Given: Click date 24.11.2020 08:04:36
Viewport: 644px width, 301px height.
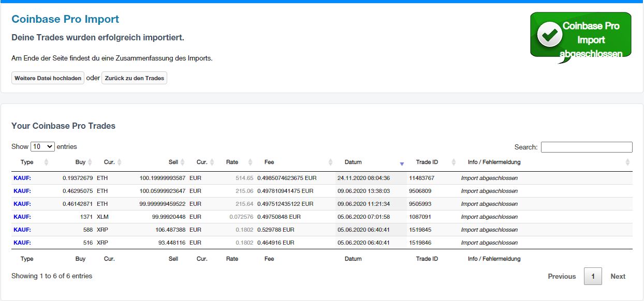Looking at the screenshot, I should (364, 178).
